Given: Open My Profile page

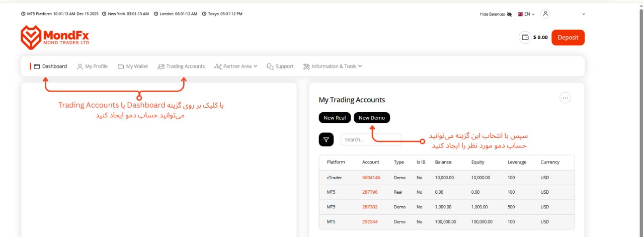Looking at the screenshot, I should [92, 66].
